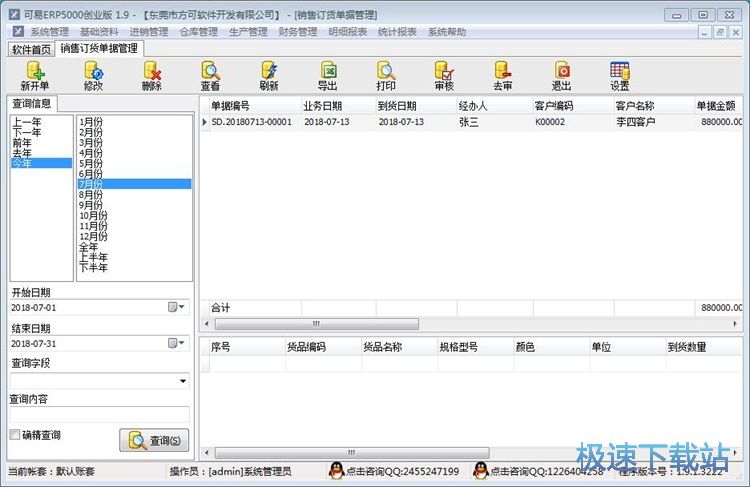
Task: Open the 基础资料 menu
Action: [99, 32]
